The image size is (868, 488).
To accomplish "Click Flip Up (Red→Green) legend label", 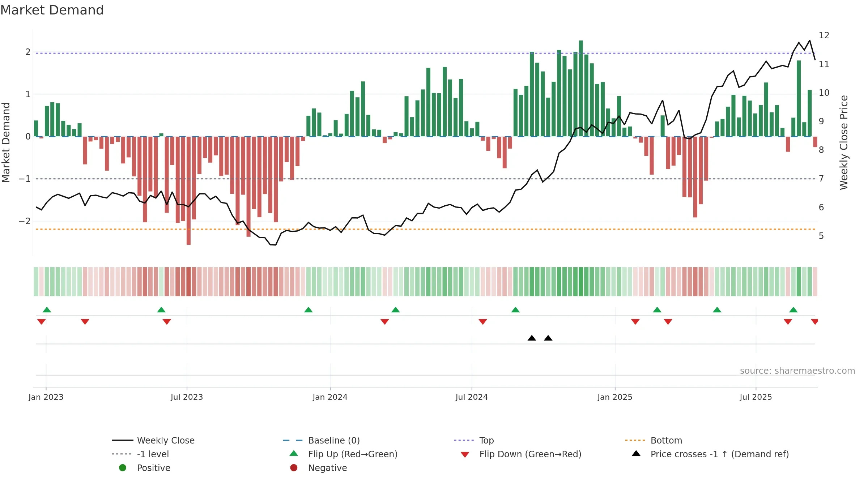I will coord(353,454).
